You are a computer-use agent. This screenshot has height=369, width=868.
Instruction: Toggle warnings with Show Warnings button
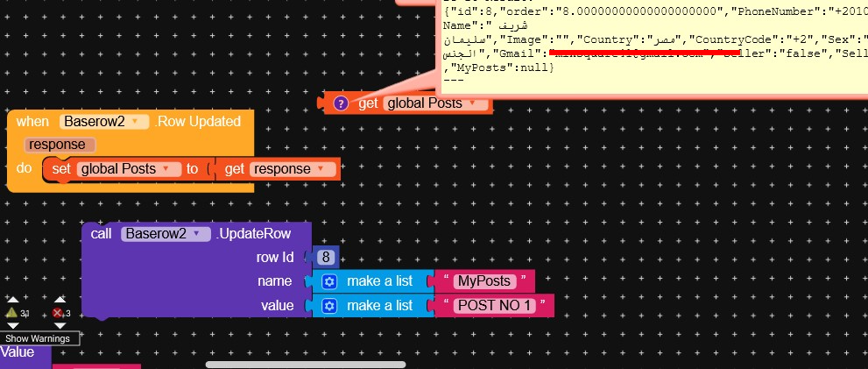(x=40, y=338)
